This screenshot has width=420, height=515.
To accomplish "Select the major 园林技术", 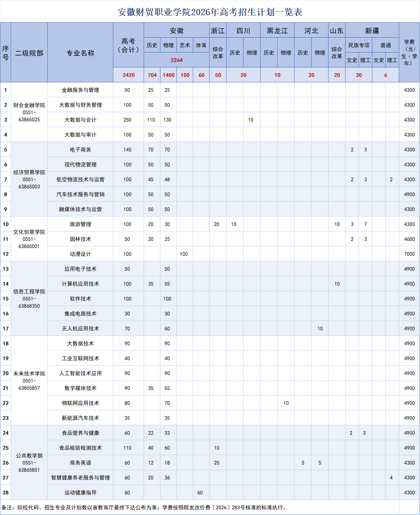I will tap(80, 239).
